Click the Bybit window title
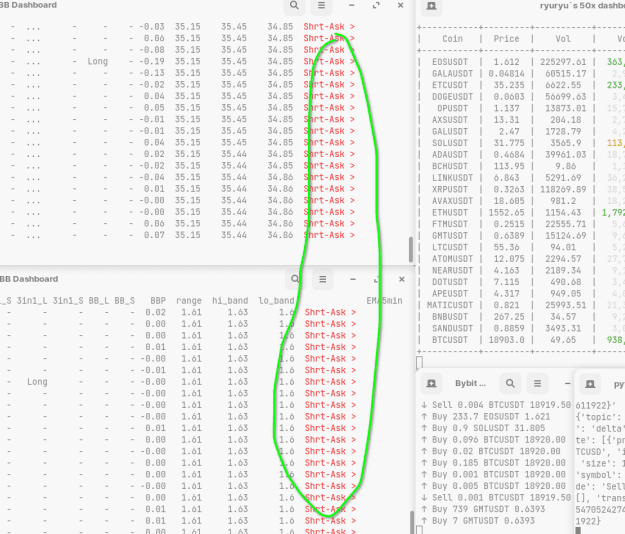 coord(470,383)
